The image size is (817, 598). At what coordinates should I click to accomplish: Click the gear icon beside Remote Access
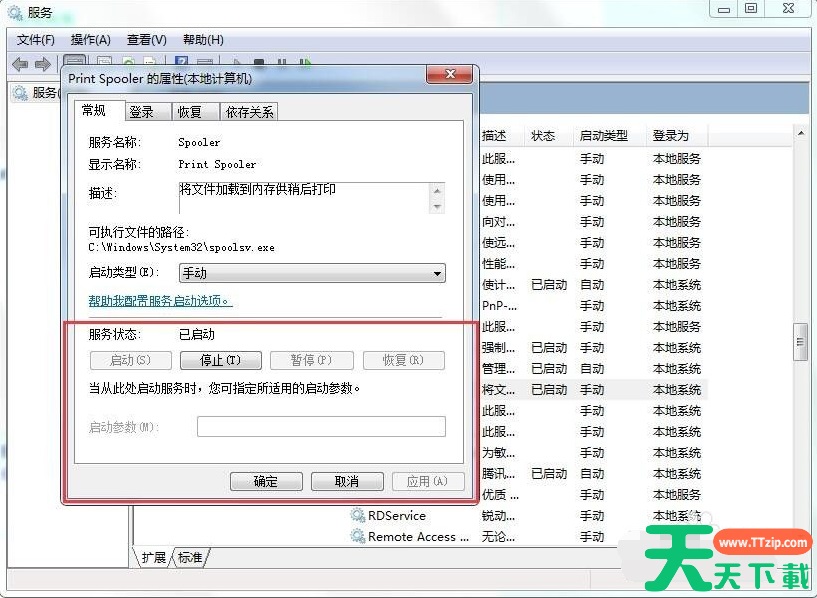[357, 537]
